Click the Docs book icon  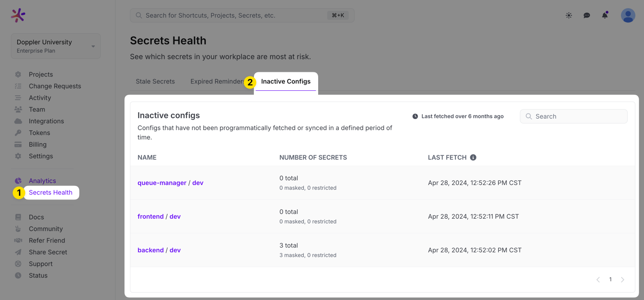(18, 217)
